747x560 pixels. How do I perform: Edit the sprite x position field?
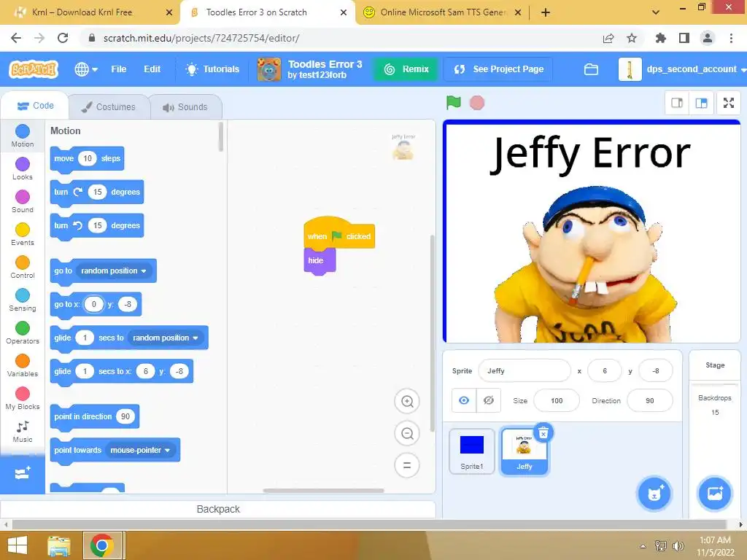[x=605, y=370]
